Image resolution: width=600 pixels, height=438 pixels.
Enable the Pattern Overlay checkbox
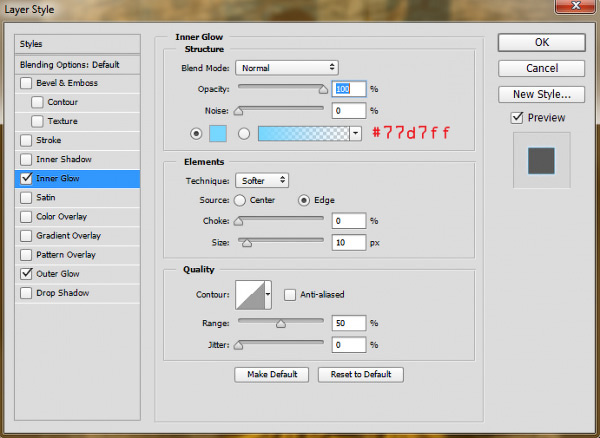click(26, 255)
